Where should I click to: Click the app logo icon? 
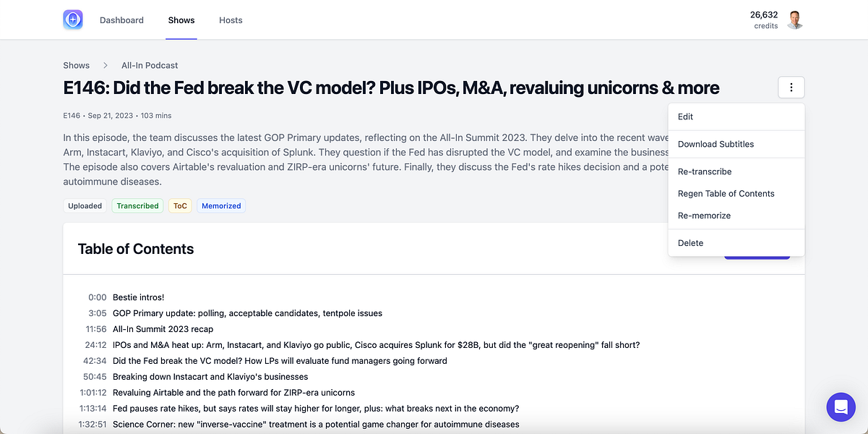[x=73, y=20]
